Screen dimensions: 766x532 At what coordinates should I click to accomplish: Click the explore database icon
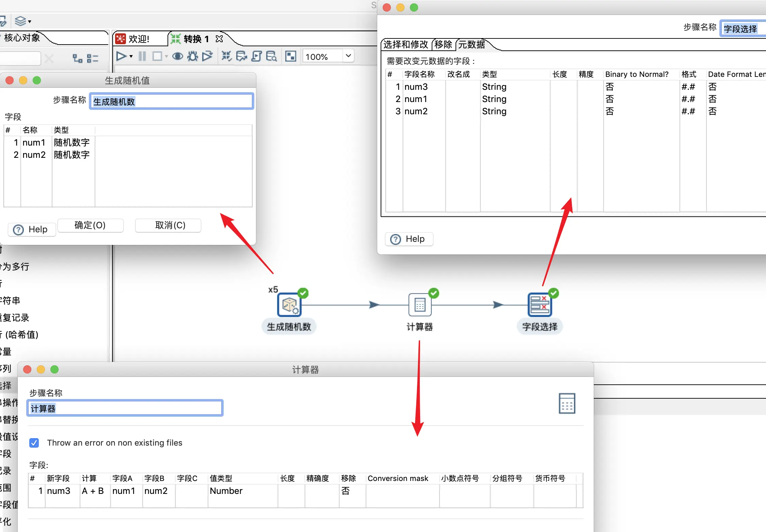pos(271,56)
